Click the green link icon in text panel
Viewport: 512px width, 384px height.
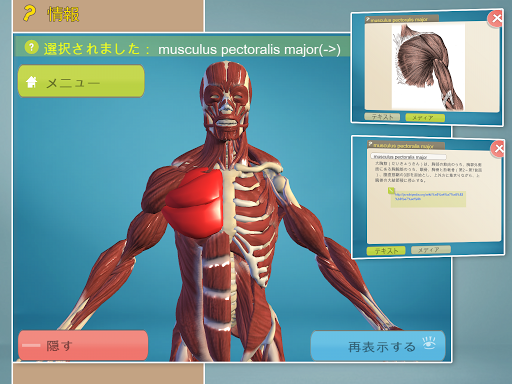(x=391, y=190)
